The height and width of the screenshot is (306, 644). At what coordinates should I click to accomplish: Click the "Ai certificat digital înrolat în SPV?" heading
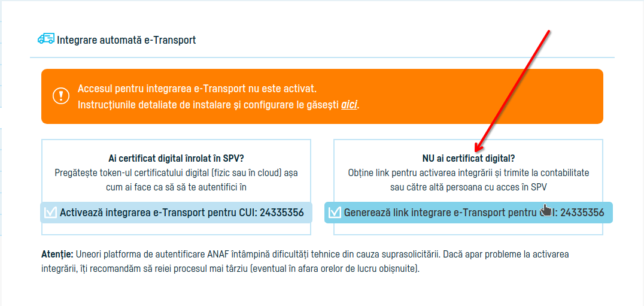pyautogui.click(x=176, y=159)
